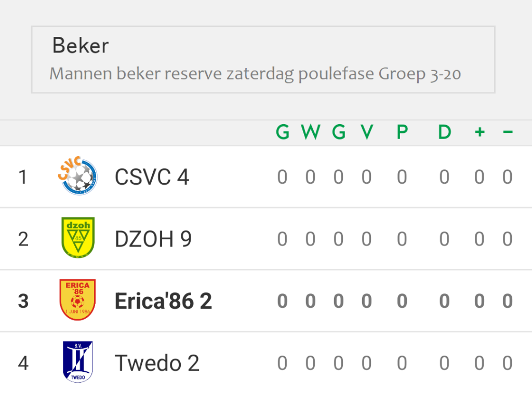Click the V (losses) column header
Screen dimensions: 532x393
point(367,132)
